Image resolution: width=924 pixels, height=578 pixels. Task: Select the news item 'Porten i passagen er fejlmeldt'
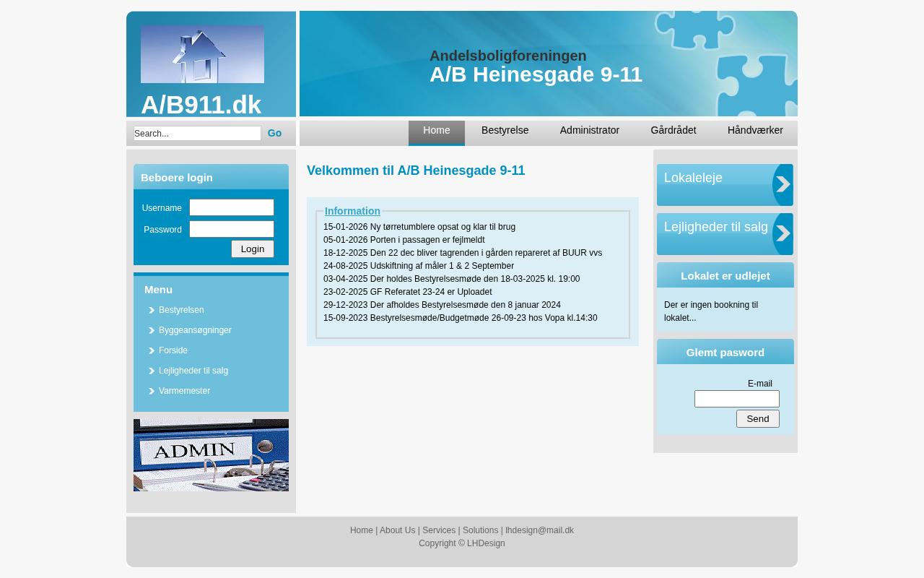tap(404, 240)
